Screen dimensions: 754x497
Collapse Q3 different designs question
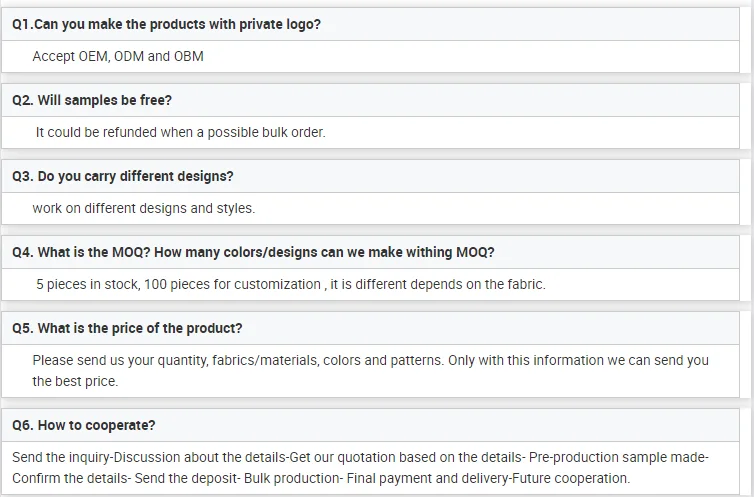[x=122, y=176]
